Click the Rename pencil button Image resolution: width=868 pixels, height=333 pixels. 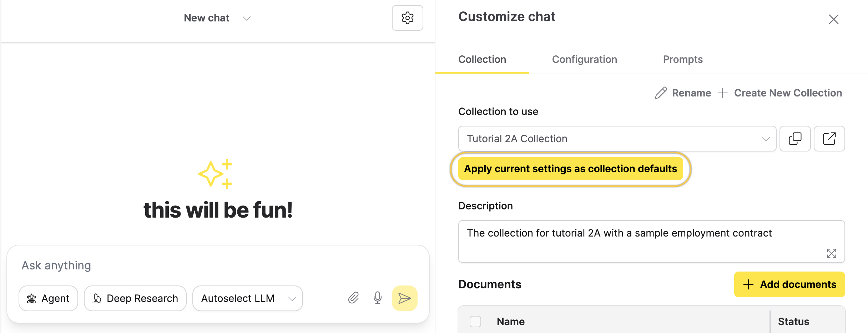(683, 93)
